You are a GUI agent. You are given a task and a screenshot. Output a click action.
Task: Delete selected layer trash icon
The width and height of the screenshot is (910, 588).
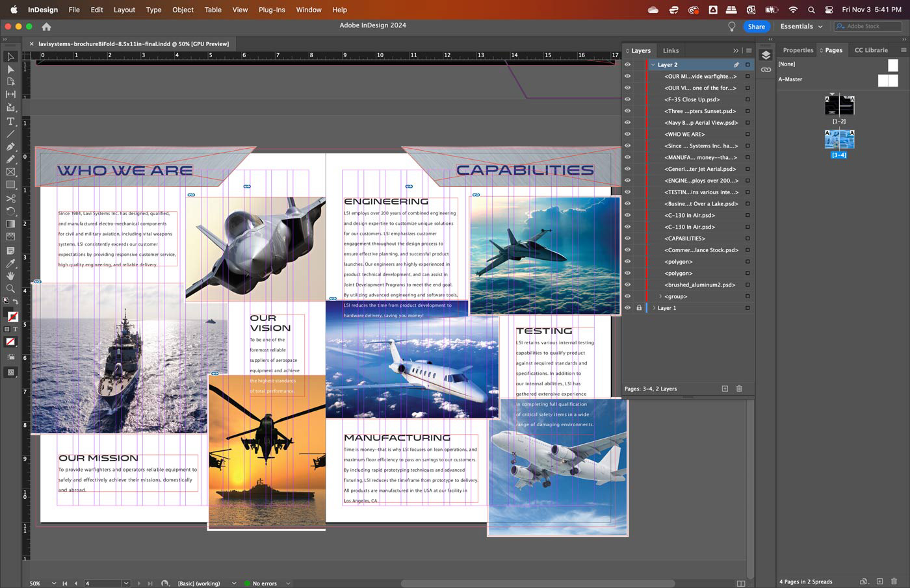[739, 389]
